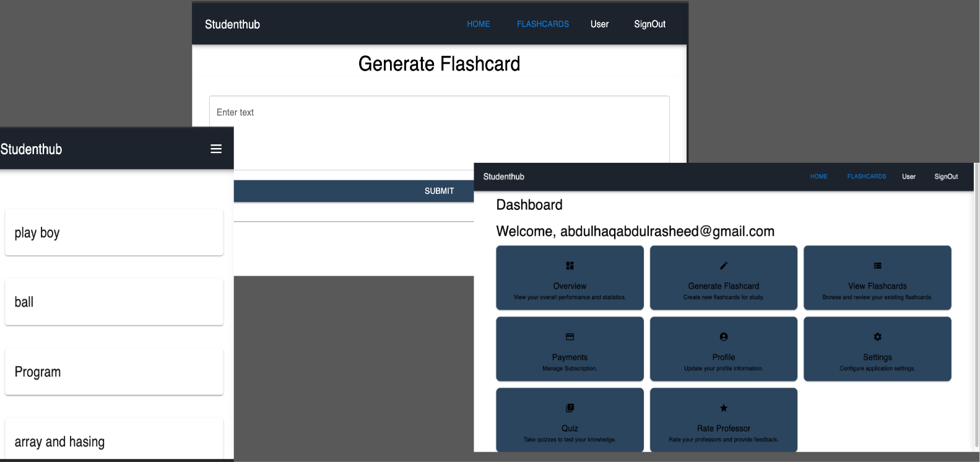Click the Payments label on Dashboard
980x462 pixels.
[x=570, y=357]
